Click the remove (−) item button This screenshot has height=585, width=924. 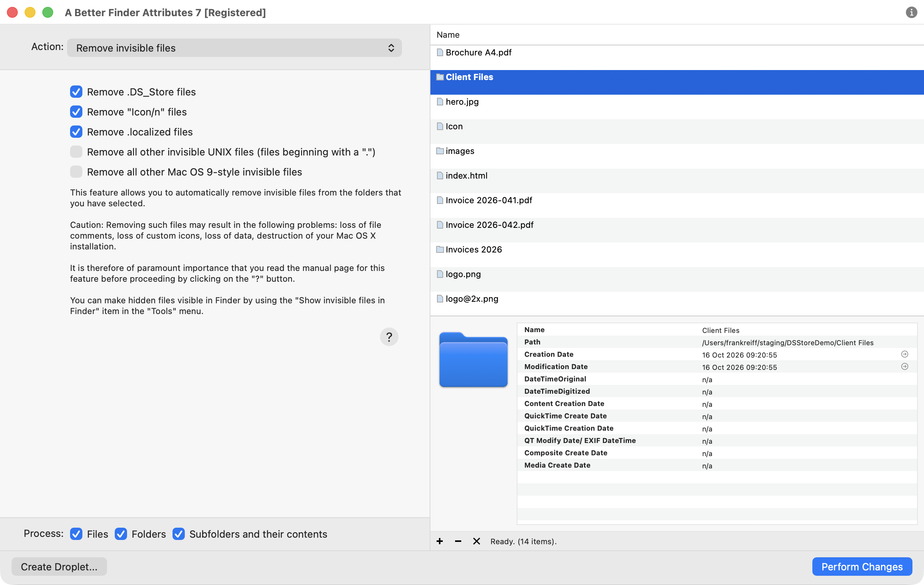(x=458, y=541)
